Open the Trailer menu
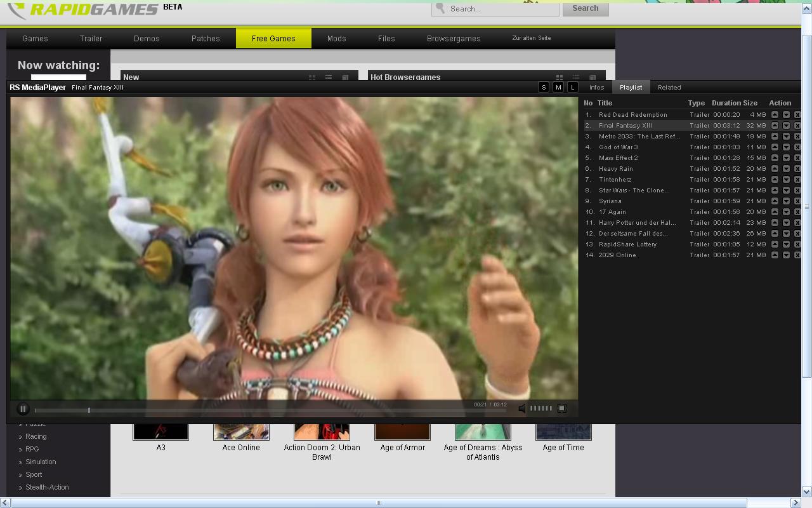This screenshot has width=812, height=508. (91, 38)
